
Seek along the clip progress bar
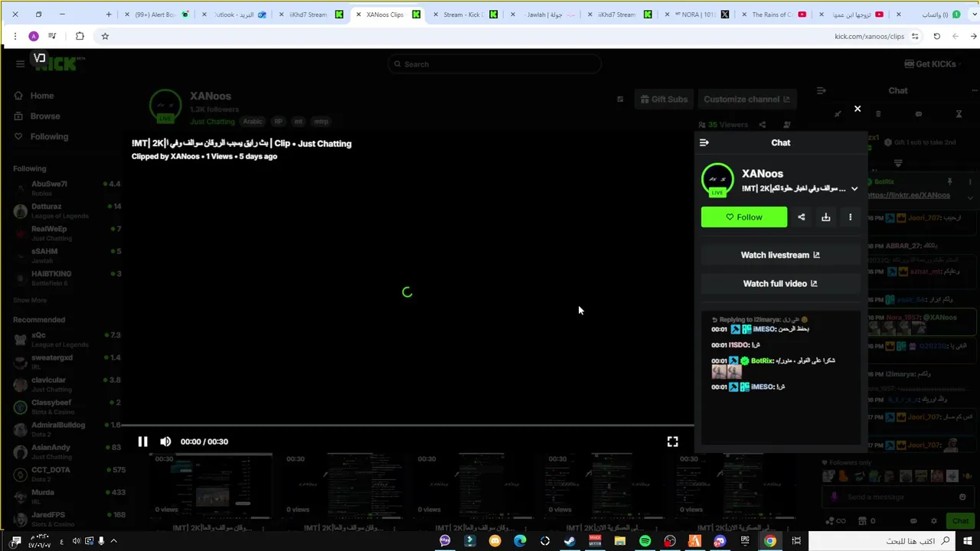pyautogui.click(x=407, y=425)
